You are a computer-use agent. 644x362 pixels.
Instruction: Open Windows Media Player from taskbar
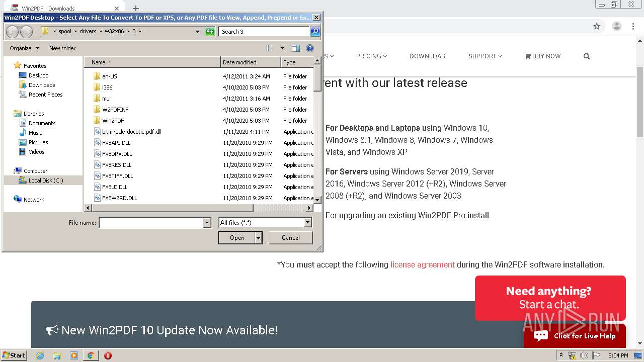coord(74,355)
